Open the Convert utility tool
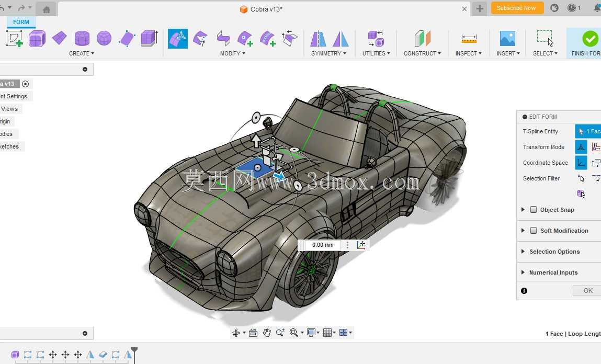 point(376,38)
